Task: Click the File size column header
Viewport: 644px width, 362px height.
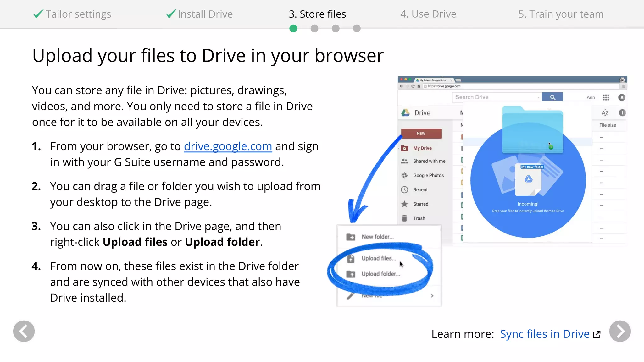Action: click(x=608, y=125)
